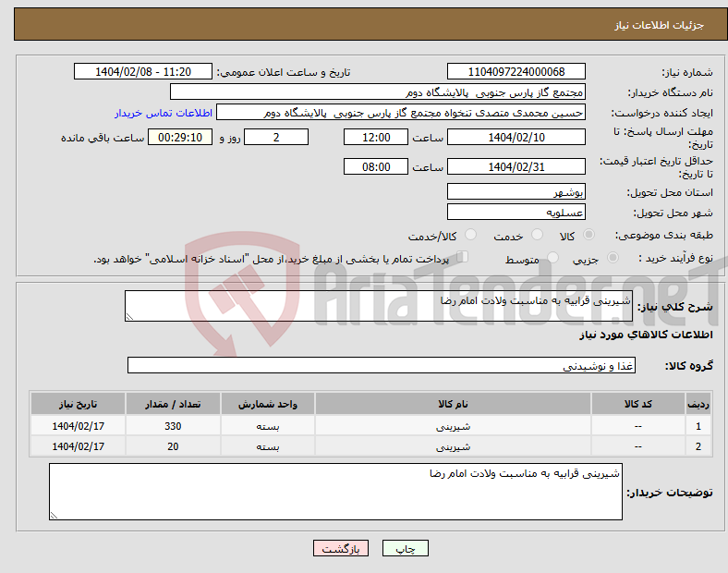728x573 pixels.
Task: Click the buyer organization name field
Action: 378,91
